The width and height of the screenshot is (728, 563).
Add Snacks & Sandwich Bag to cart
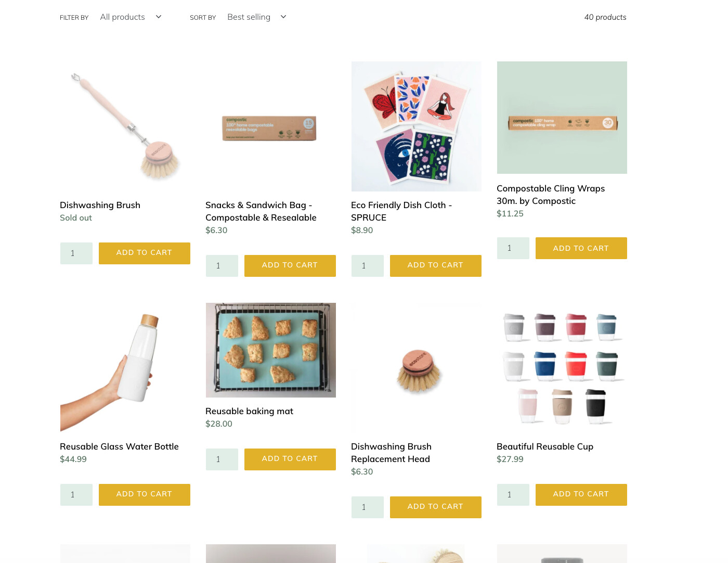[290, 266]
